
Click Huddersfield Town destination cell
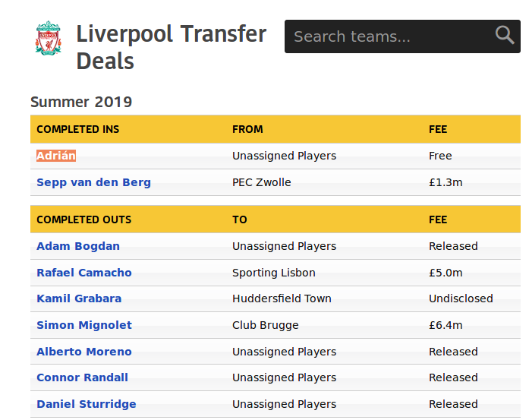282,298
